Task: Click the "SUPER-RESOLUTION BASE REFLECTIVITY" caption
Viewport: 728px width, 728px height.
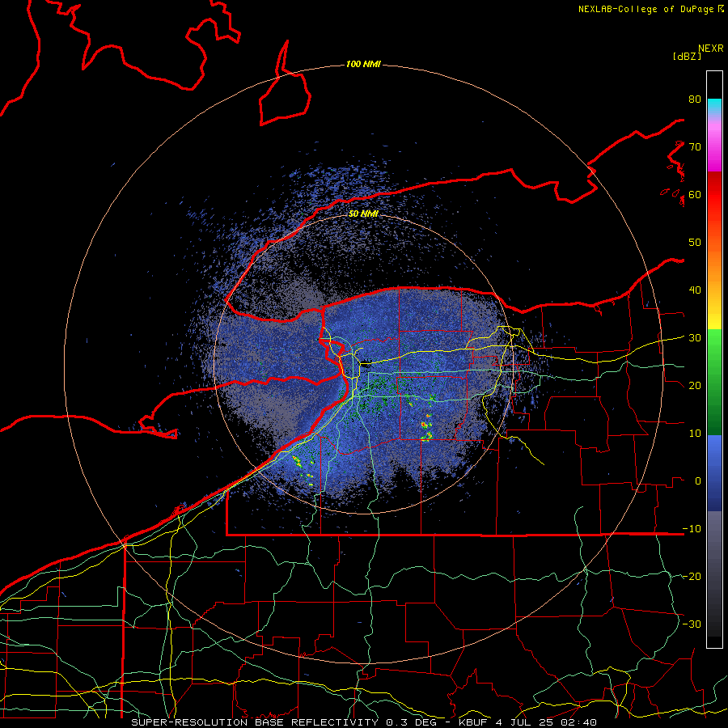Action: pos(255,722)
